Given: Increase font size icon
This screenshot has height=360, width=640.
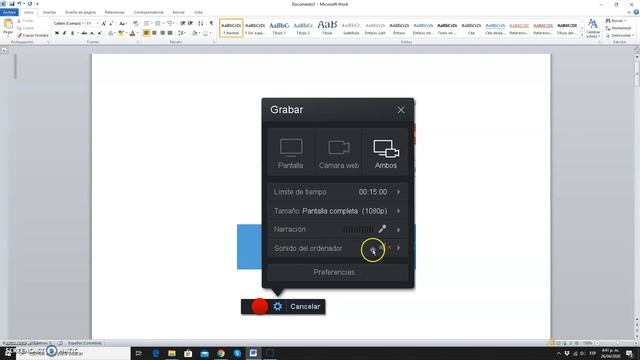Looking at the screenshot, I should click(104, 24).
